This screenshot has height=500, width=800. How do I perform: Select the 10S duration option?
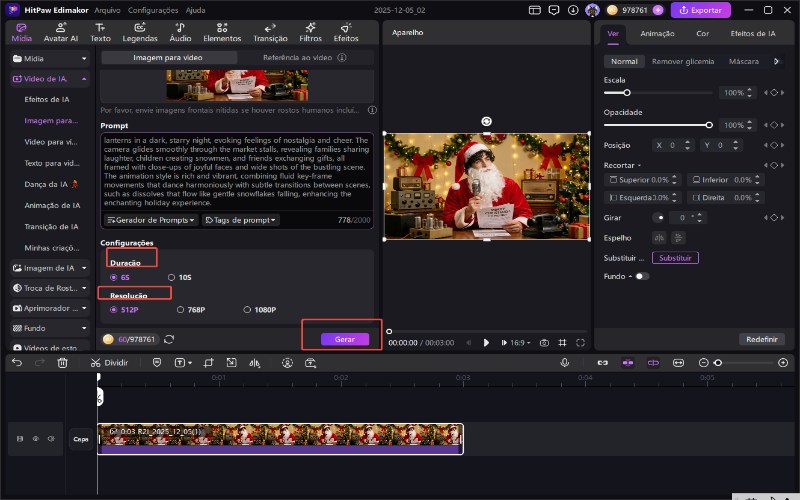179,277
